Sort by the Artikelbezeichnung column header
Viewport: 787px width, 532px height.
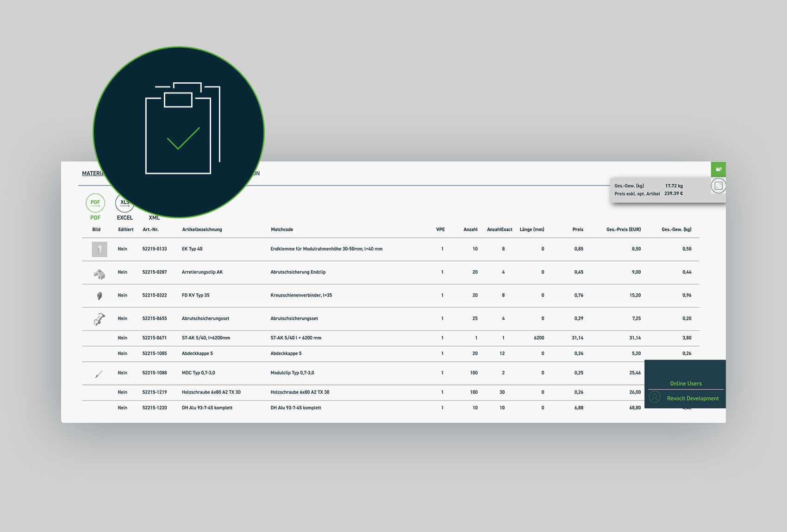tap(202, 229)
